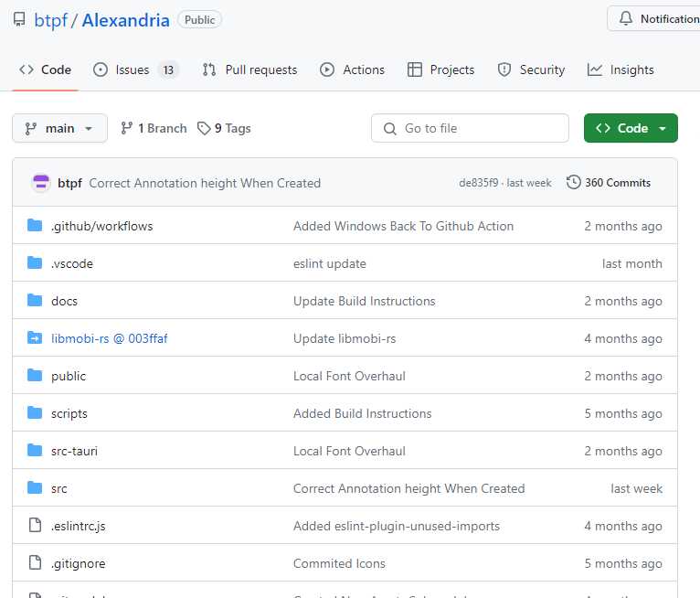Open the src-tauri folder

(74, 452)
